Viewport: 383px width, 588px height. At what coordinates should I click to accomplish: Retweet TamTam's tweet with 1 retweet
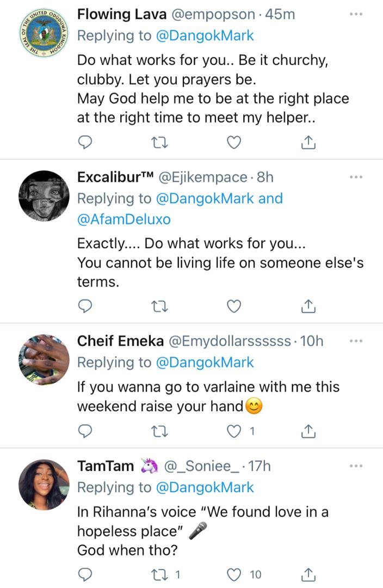159,574
